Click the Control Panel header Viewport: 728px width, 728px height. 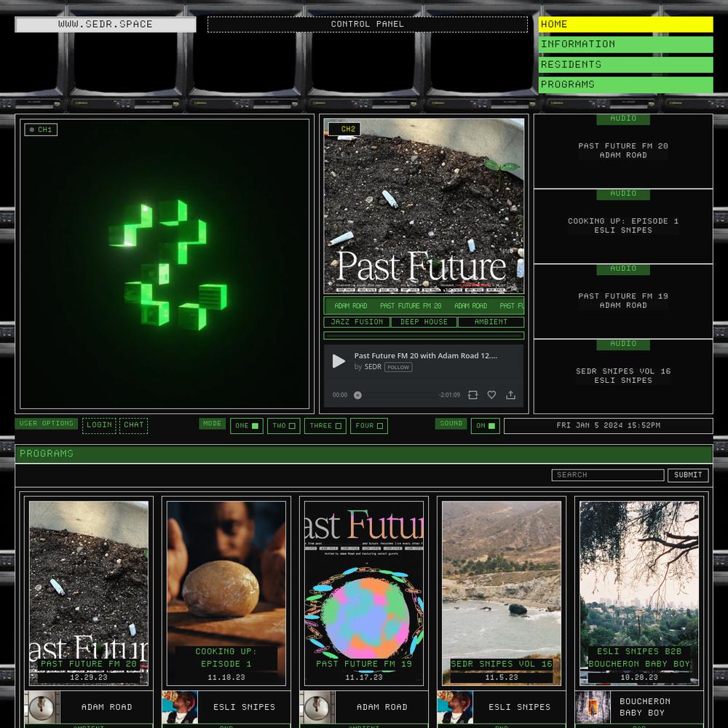click(367, 24)
